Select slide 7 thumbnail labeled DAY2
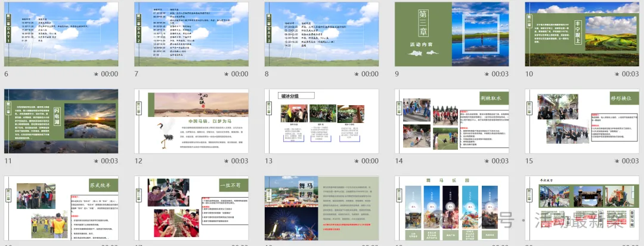 [x=191, y=34]
